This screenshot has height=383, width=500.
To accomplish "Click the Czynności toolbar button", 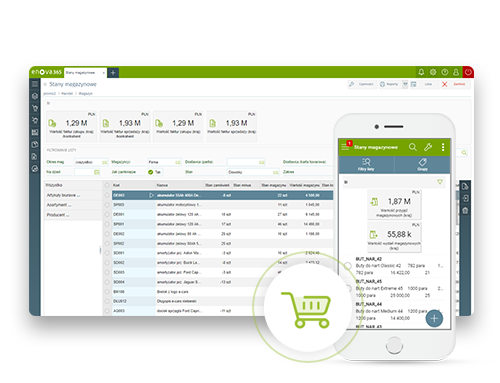I will pyautogui.click(x=361, y=84).
